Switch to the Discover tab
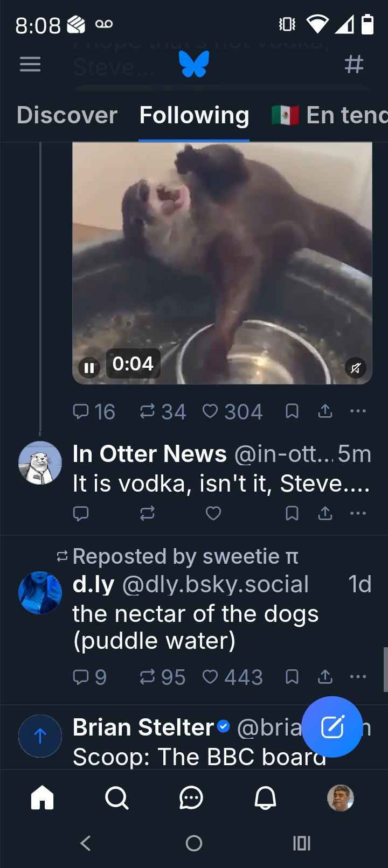 (67, 115)
